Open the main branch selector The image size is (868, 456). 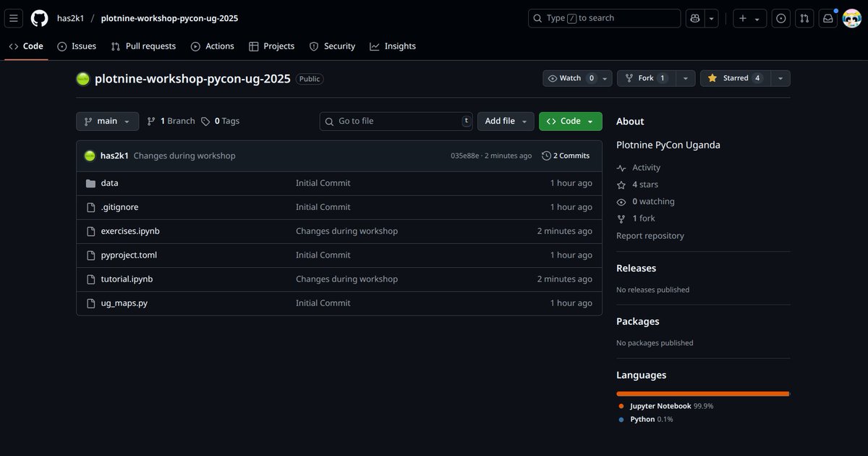107,122
